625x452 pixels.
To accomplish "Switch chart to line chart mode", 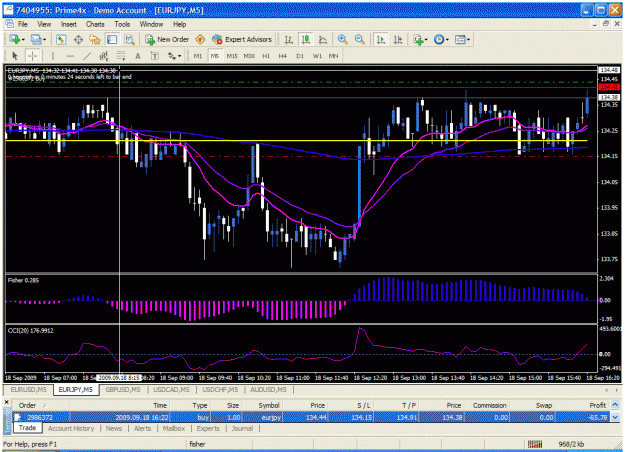I will (x=323, y=39).
